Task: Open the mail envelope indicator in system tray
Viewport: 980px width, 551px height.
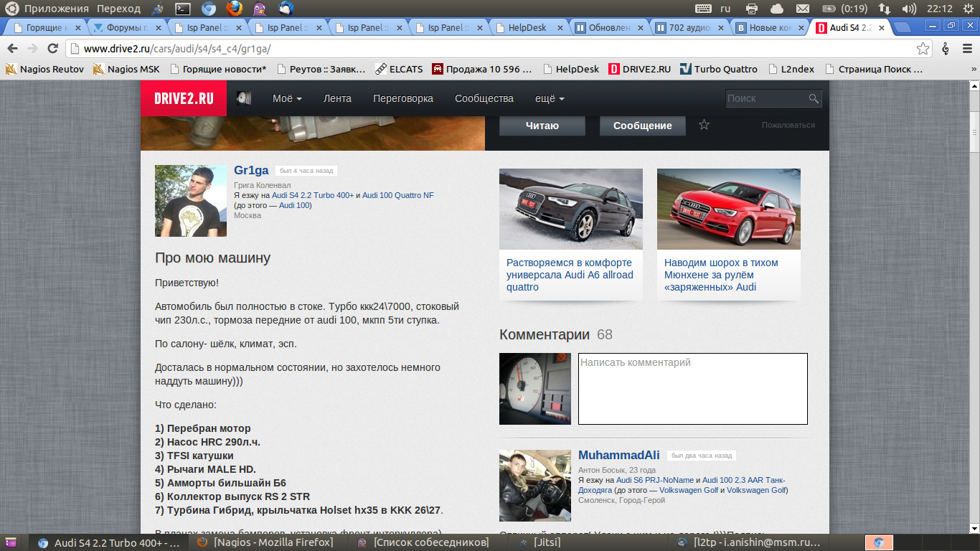Action: coord(803,9)
